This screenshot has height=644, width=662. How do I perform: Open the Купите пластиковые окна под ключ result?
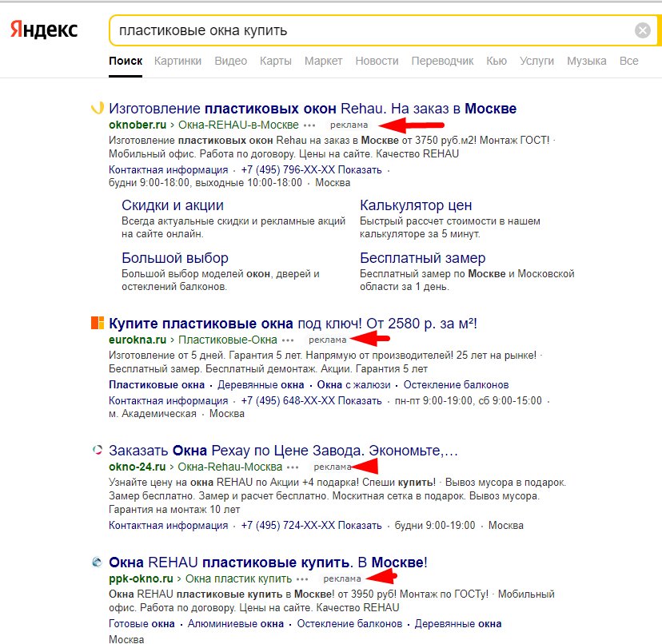293,324
